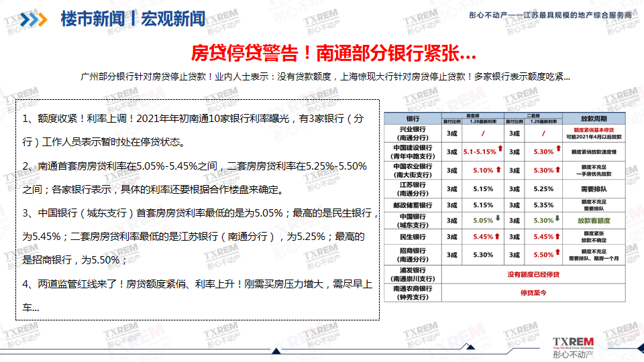Click paragraph 1 starting 额度收紧！利率上调！
This screenshot has width=644, height=362.
tap(193, 130)
